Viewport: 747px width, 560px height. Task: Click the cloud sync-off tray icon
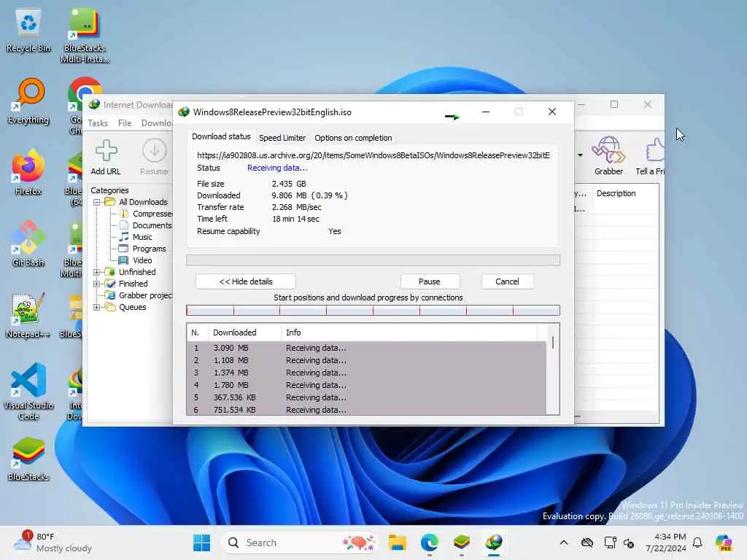(587, 542)
